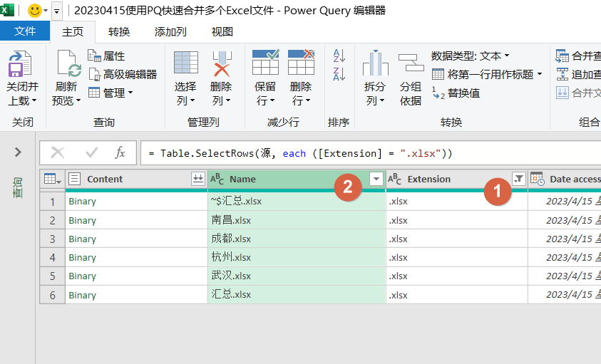Click the Refresh Preview icon

coord(68,64)
